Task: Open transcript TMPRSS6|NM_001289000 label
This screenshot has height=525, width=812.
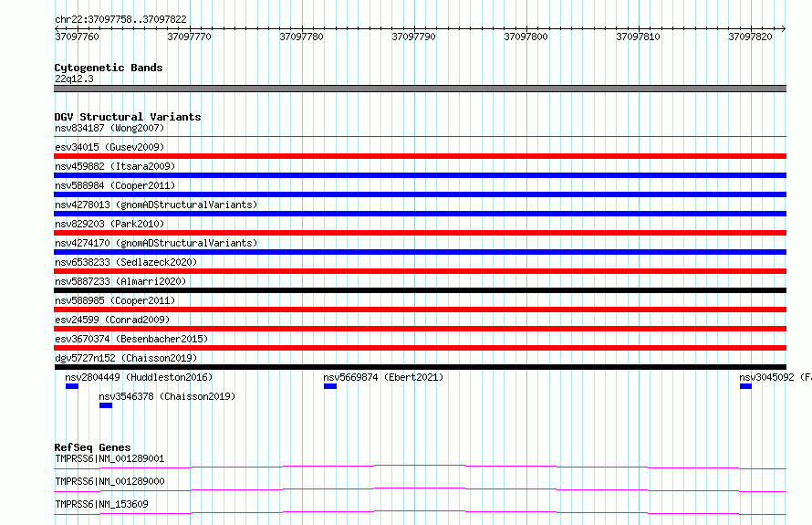Action: (x=109, y=481)
